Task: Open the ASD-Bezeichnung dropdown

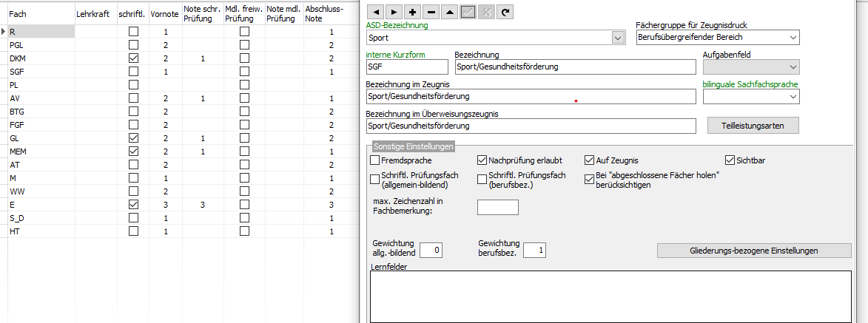Action: click(618, 38)
